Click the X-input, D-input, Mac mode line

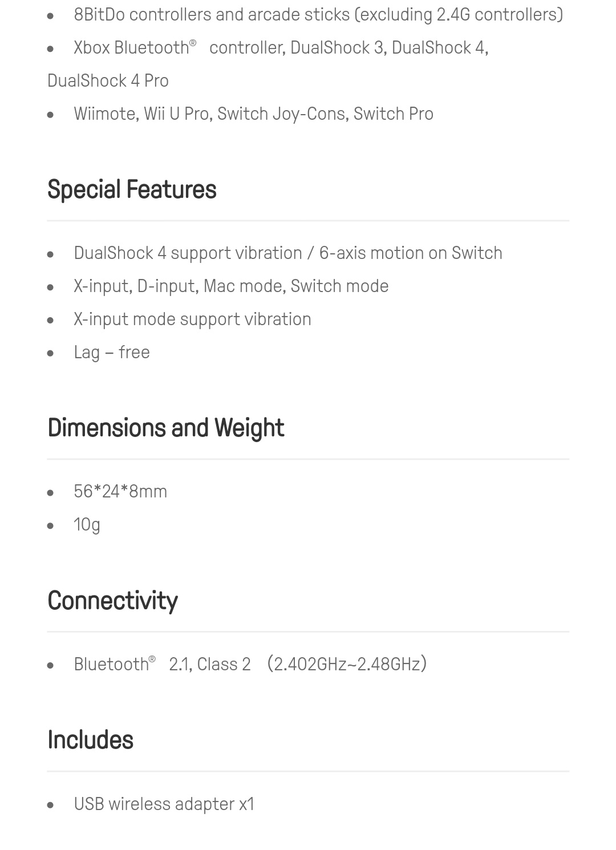click(231, 286)
